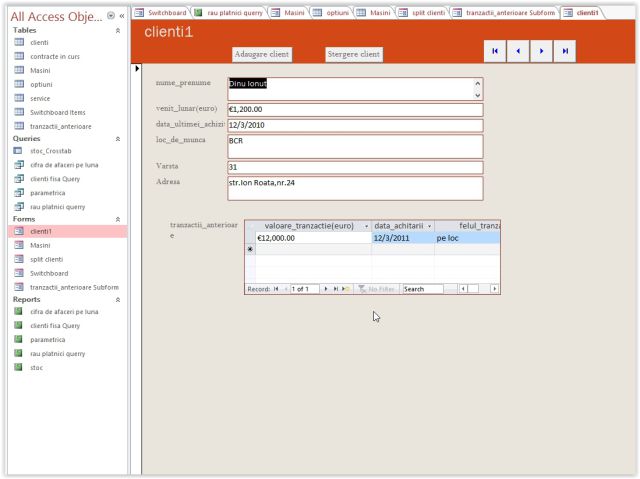
Task: Click the data_ultimei_achizitii date field
Action: coord(355,125)
